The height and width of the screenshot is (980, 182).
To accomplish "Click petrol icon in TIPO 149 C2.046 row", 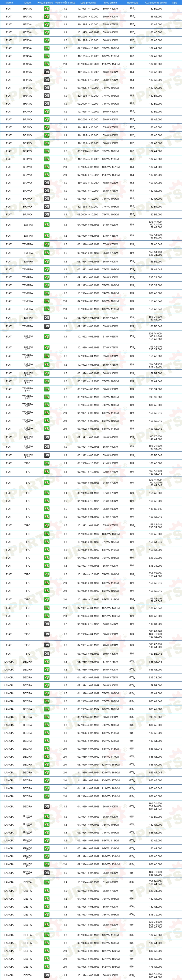I will coord(46,509).
